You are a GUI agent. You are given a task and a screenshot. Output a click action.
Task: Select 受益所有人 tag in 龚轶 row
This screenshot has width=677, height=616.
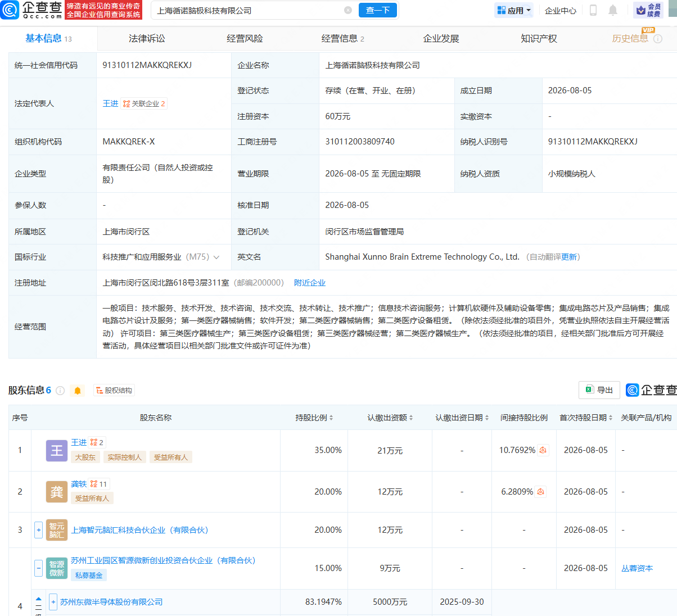point(92,498)
